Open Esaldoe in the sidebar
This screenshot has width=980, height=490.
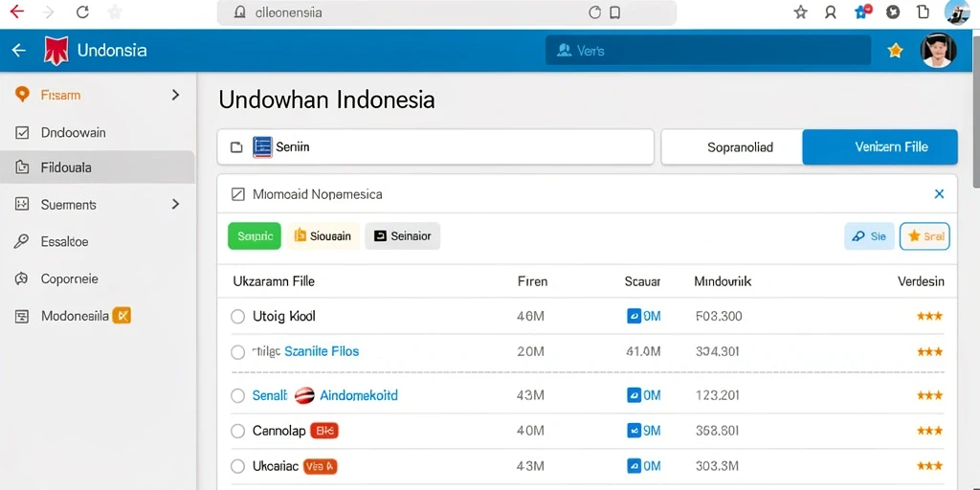tap(64, 241)
